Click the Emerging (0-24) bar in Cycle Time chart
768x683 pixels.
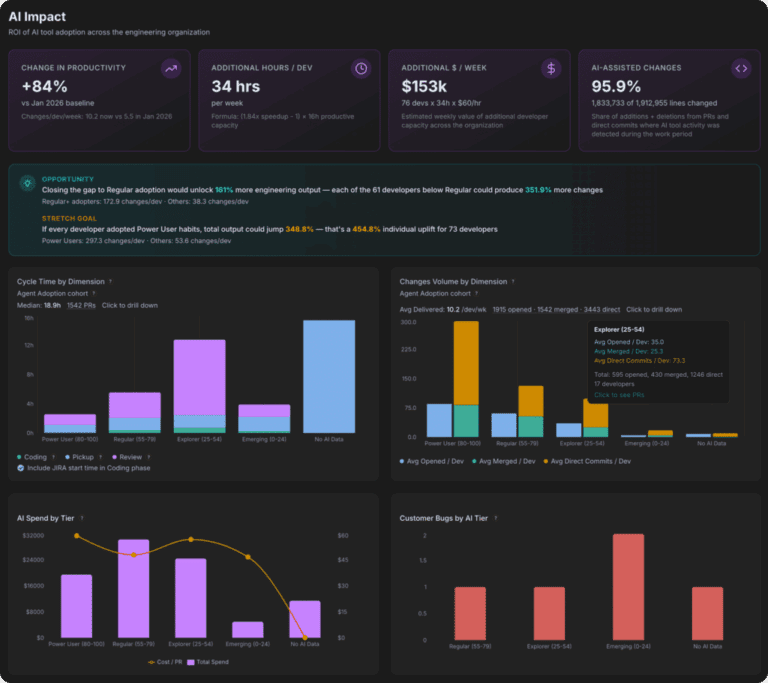[264, 418]
